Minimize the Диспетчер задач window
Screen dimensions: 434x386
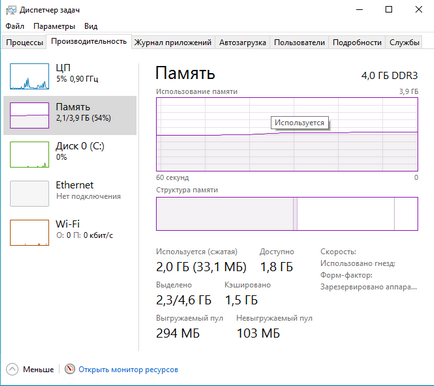click(x=359, y=10)
